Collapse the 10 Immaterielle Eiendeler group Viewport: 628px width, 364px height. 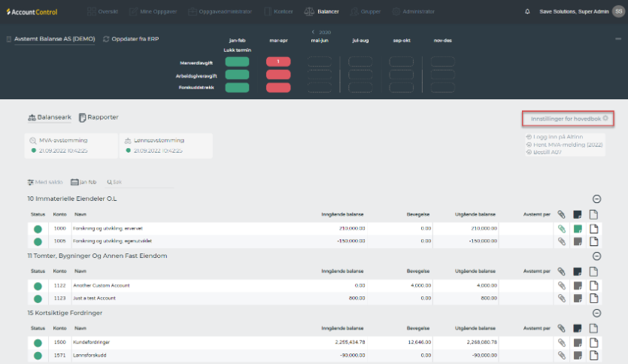[x=596, y=199]
